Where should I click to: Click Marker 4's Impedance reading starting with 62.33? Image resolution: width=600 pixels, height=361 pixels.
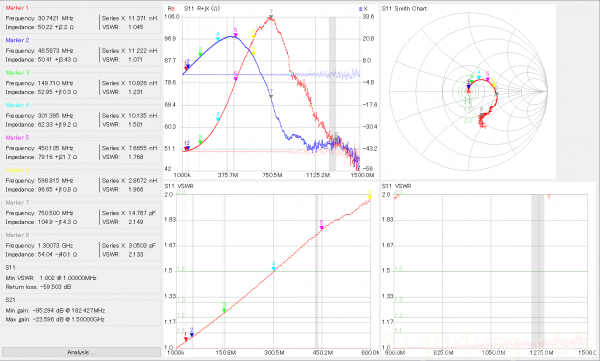click(x=57, y=125)
